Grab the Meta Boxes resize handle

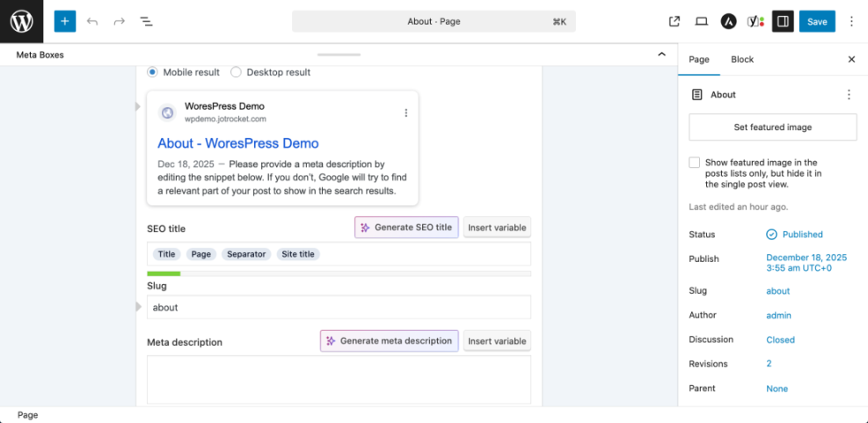[339, 55]
